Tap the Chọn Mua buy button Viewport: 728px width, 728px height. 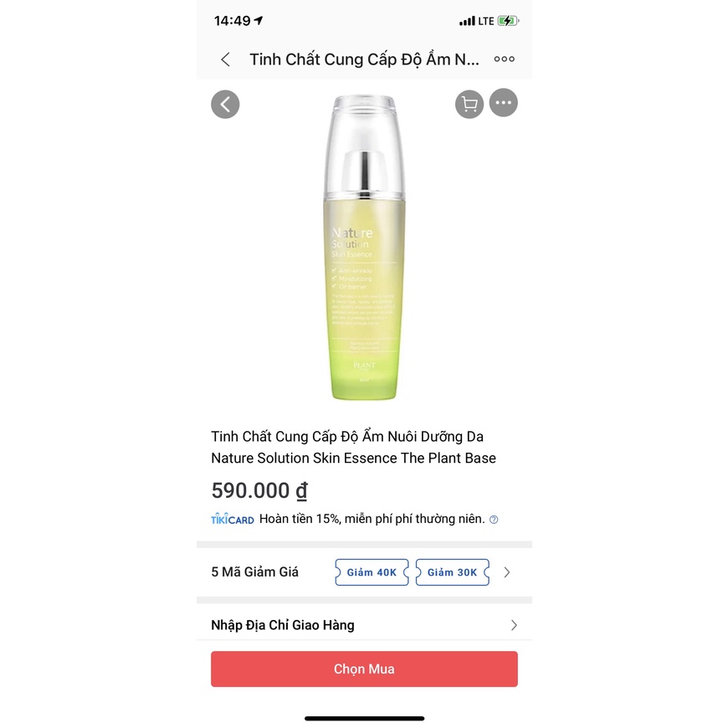365,669
